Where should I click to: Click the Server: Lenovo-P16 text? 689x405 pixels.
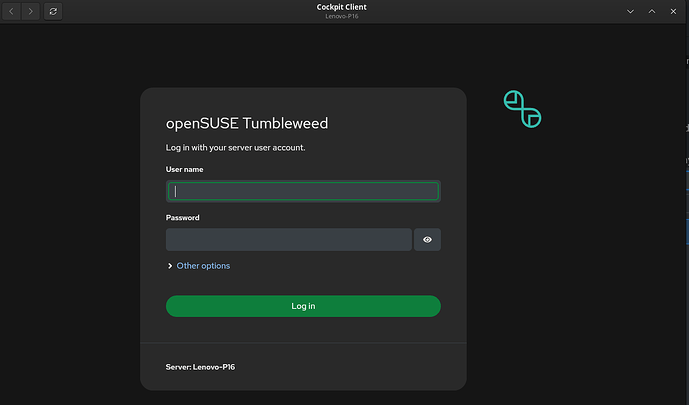pos(200,367)
